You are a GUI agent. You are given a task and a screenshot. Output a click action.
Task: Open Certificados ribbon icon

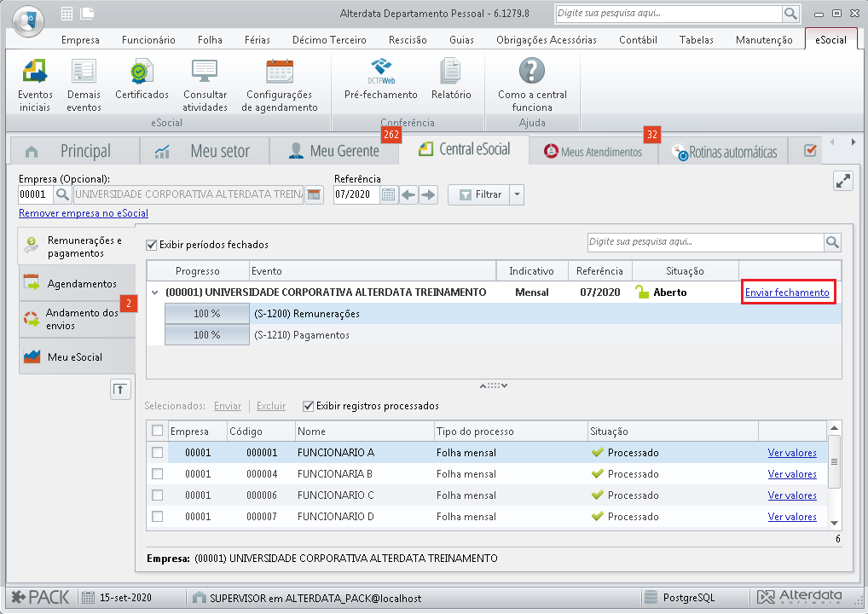[x=142, y=79]
